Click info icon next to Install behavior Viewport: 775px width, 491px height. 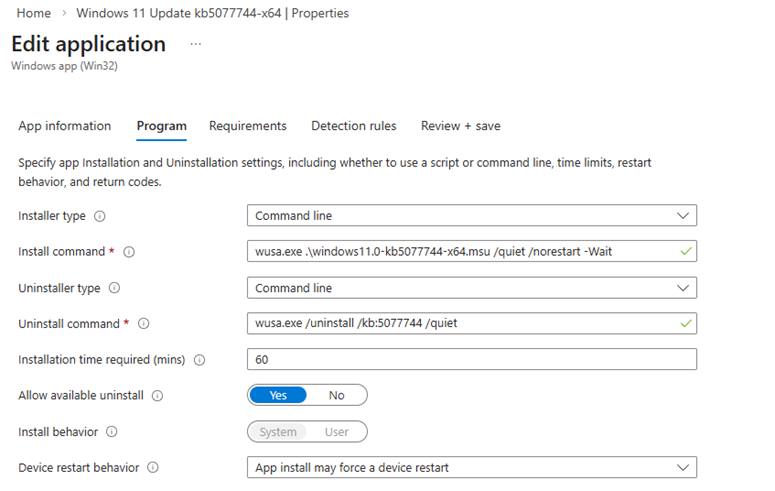tap(111, 432)
